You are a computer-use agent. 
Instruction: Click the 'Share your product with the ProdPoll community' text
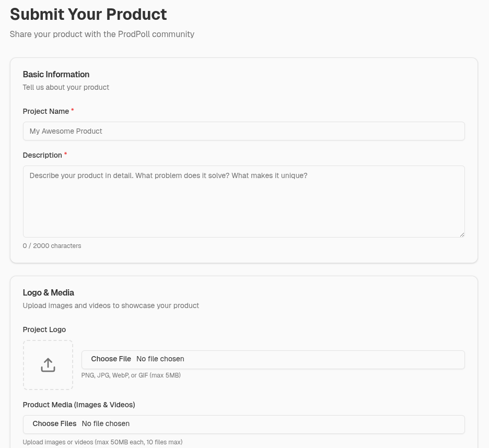102,34
